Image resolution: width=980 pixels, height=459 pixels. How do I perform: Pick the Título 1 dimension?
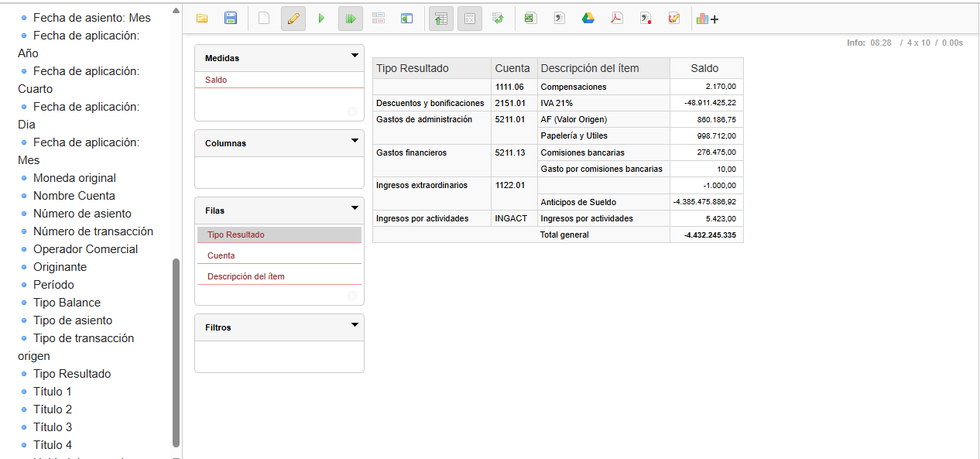(x=53, y=392)
